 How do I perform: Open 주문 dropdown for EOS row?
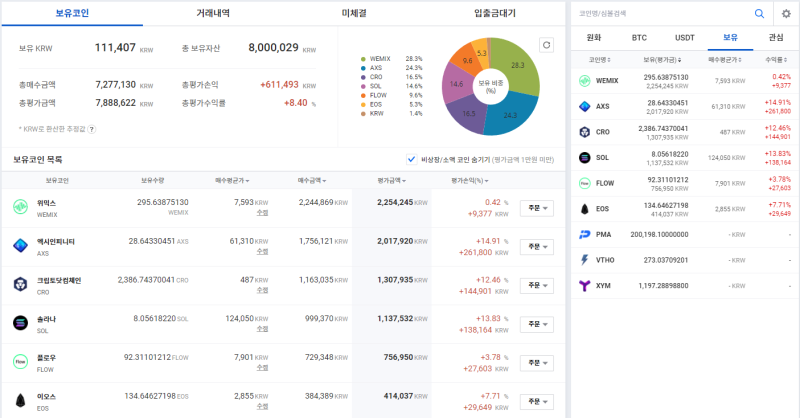tap(537, 402)
